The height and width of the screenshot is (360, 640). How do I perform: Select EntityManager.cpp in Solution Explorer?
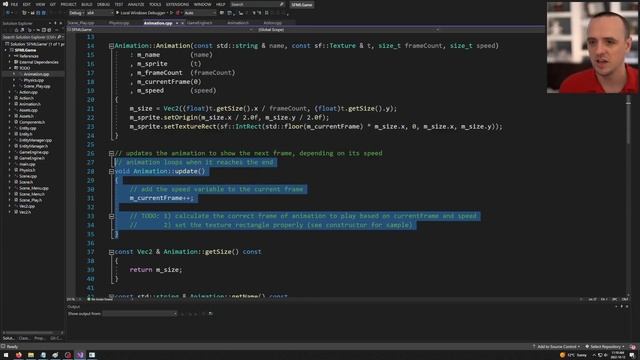point(35,140)
